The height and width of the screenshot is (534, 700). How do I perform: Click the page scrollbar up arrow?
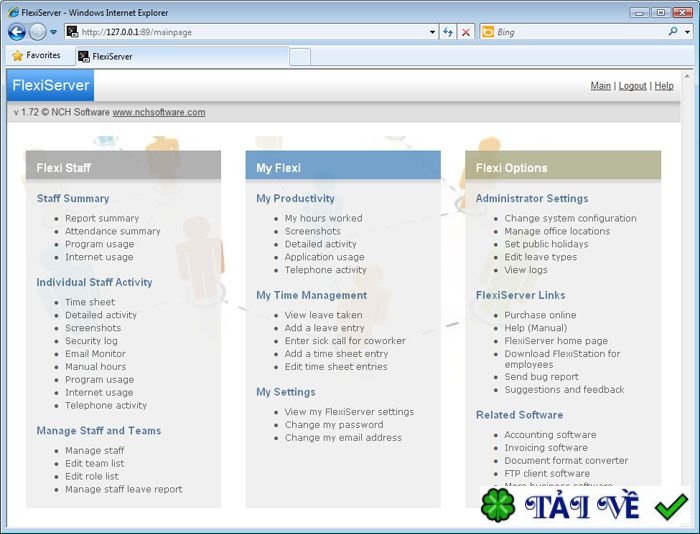pos(687,76)
